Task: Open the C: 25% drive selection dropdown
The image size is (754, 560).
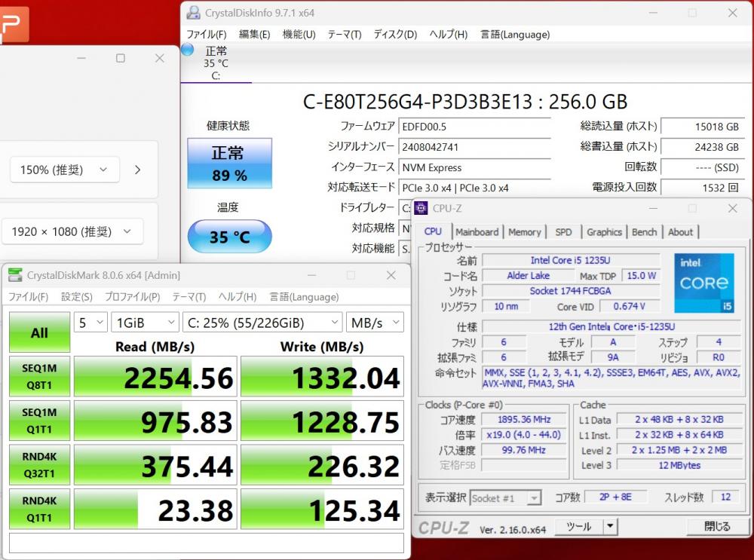Action: [262, 323]
